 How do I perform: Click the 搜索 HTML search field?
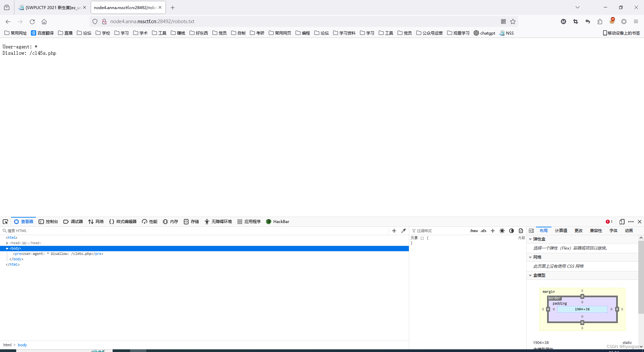coord(195,231)
